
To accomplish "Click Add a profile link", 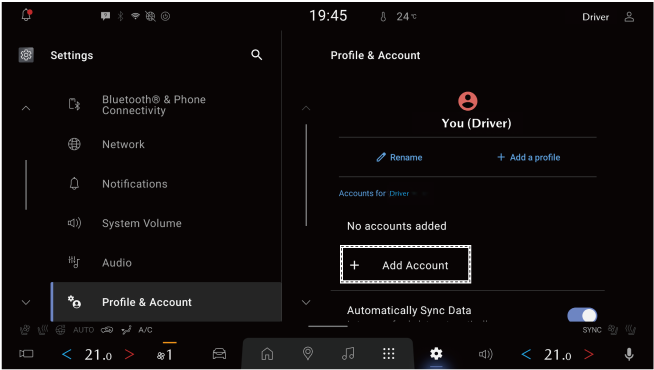I will point(528,157).
